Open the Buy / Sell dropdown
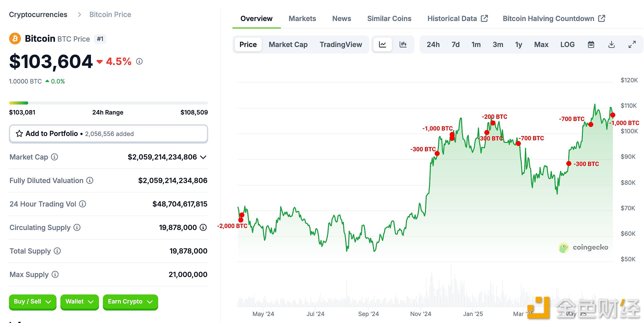 click(x=32, y=302)
